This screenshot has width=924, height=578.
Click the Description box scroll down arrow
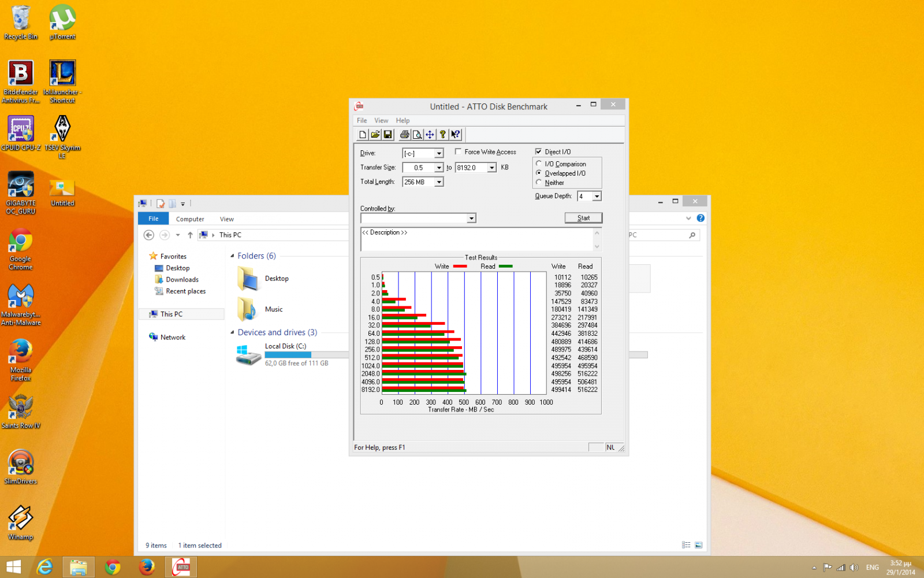[597, 247]
